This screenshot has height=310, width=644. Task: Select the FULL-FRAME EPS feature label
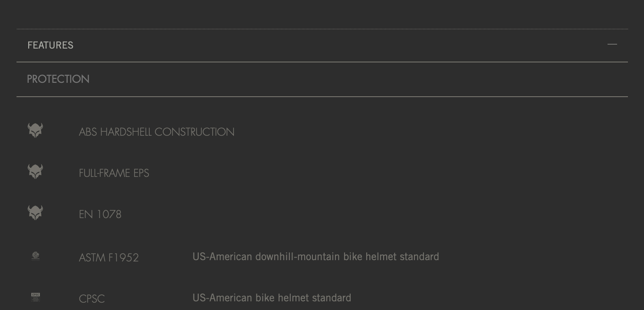point(114,173)
